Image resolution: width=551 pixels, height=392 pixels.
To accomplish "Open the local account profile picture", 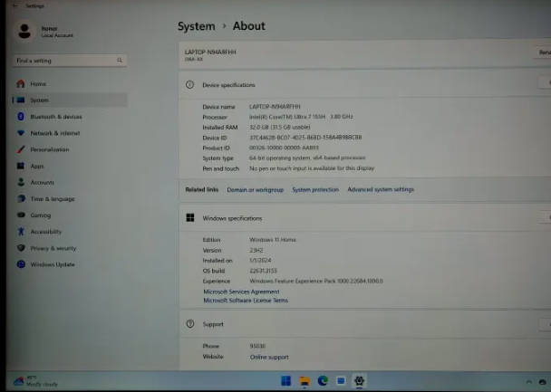I will (x=24, y=32).
